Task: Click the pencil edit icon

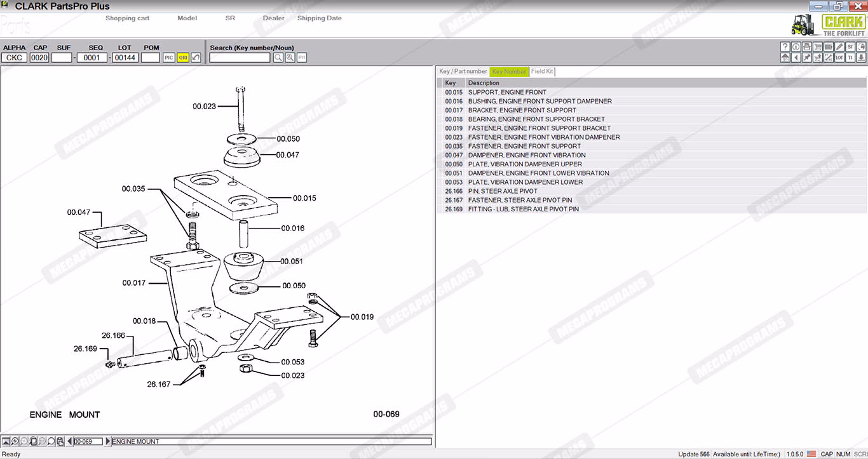Action: click(839, 47)
